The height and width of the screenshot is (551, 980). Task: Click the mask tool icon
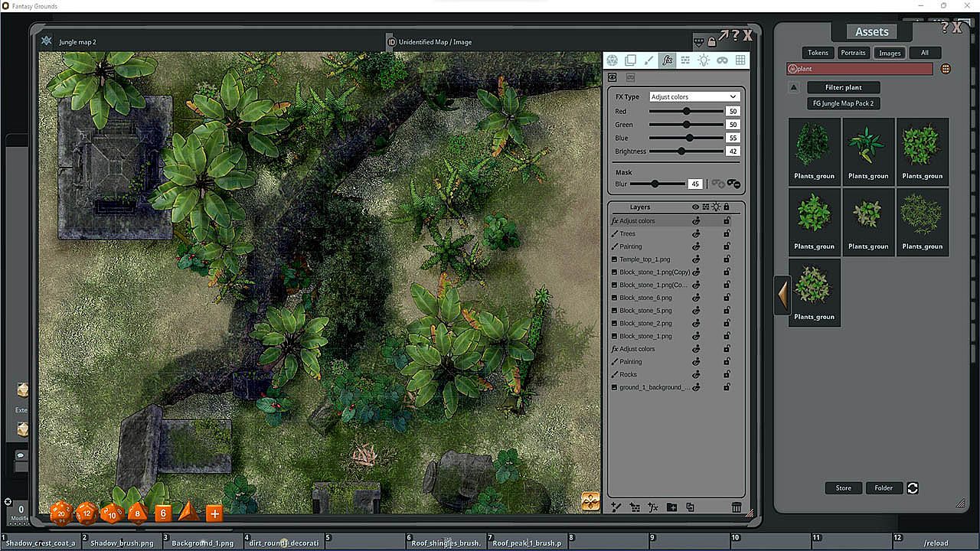tap(722, 60)
